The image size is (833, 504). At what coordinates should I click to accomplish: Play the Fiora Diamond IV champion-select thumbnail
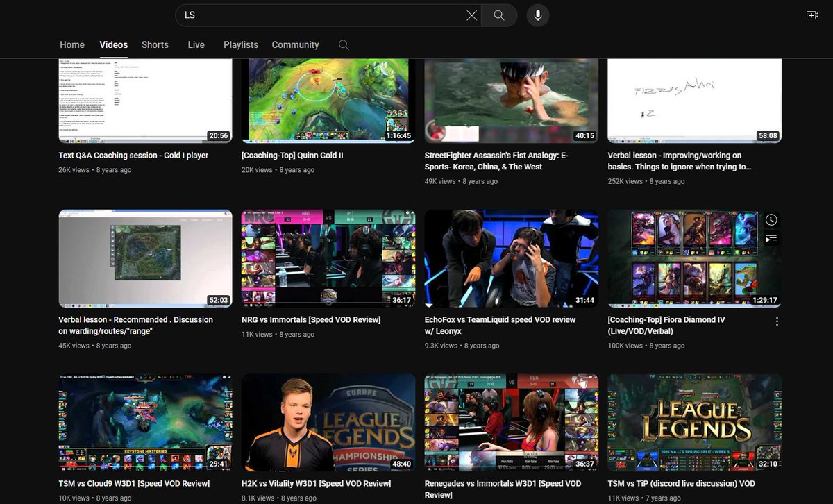(x=695, y=258)
